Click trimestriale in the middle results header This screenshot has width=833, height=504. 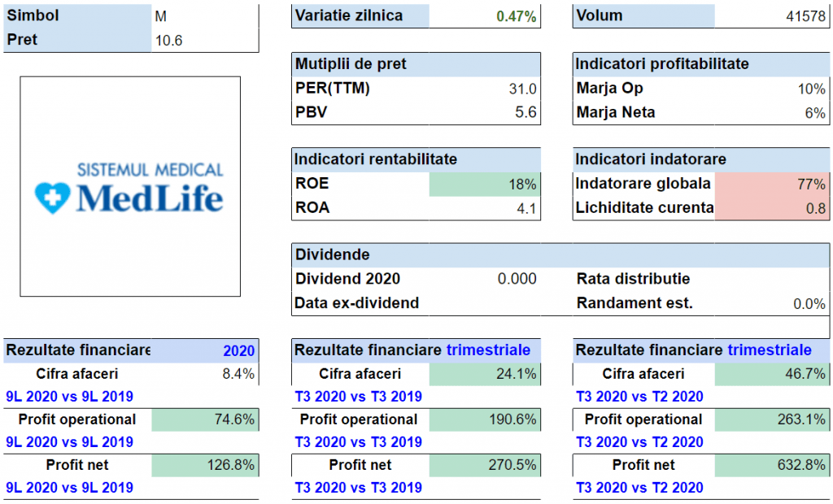488,350
